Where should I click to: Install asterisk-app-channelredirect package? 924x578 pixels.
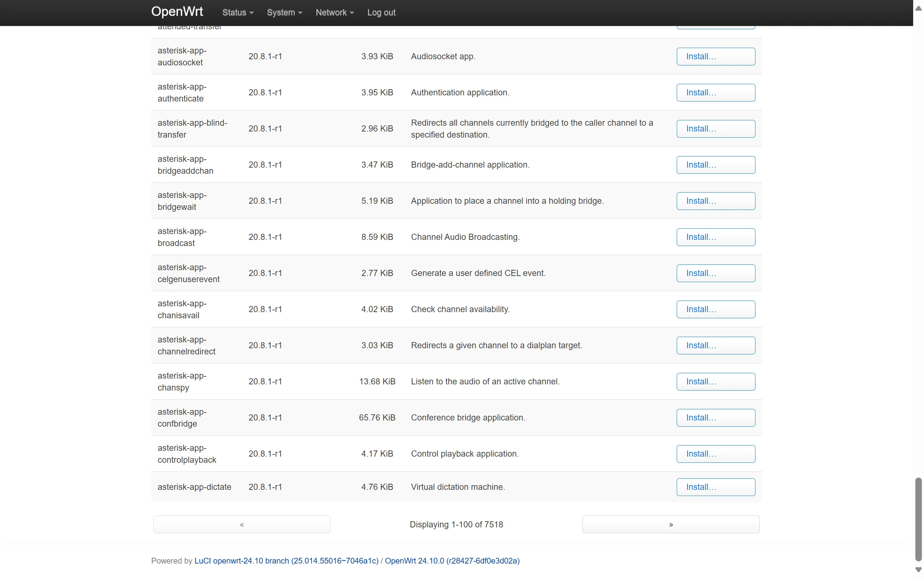point(715,345)
